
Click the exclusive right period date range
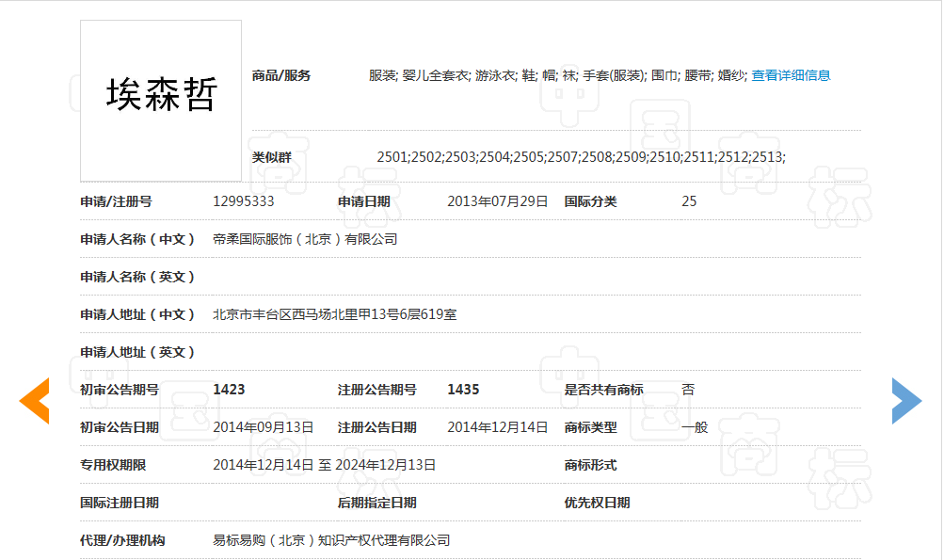pos(324,465)
